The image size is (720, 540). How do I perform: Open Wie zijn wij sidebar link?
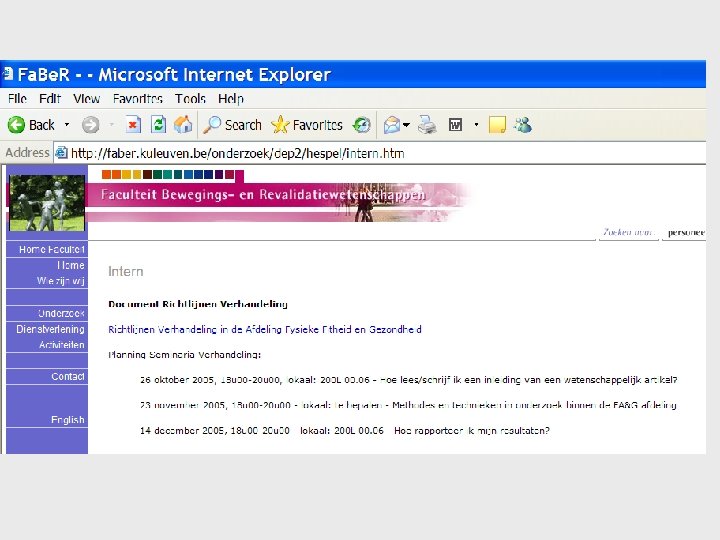(x=61, y=281)
